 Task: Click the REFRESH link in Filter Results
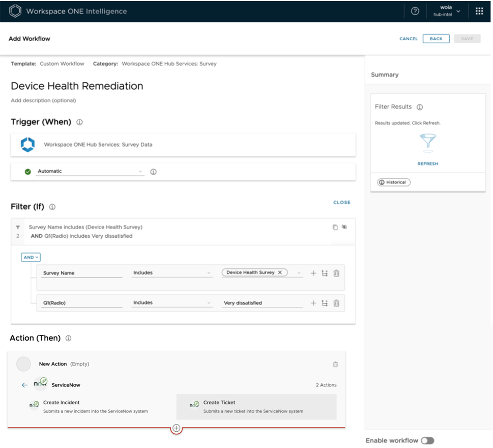pos(427,164)
